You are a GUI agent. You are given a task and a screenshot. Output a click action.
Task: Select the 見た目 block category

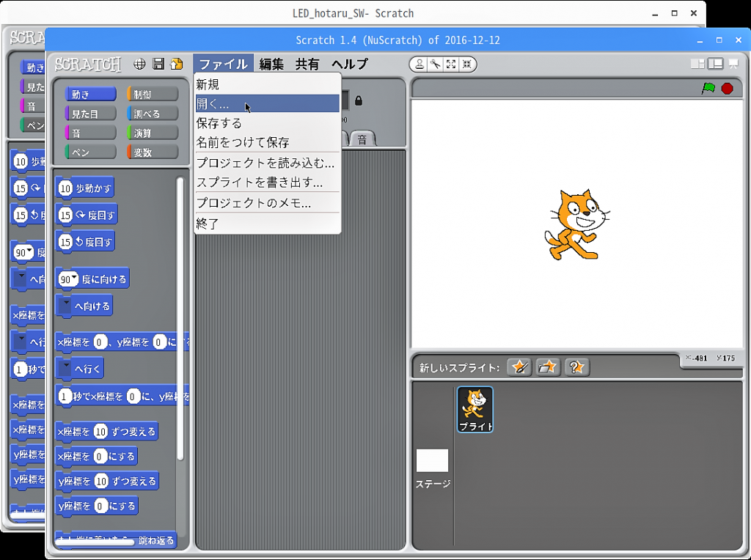click(90, 114)
